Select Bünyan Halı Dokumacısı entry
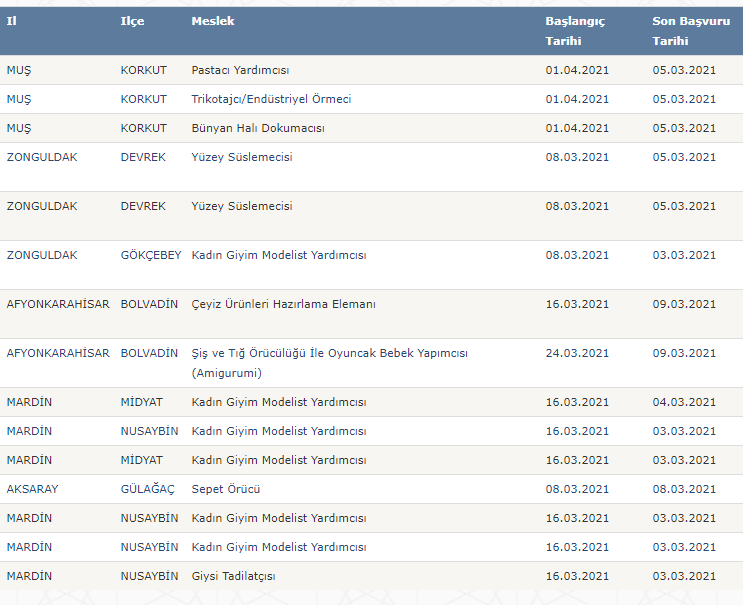The height and width of the screenshot is (605, 743). point(258,128)
